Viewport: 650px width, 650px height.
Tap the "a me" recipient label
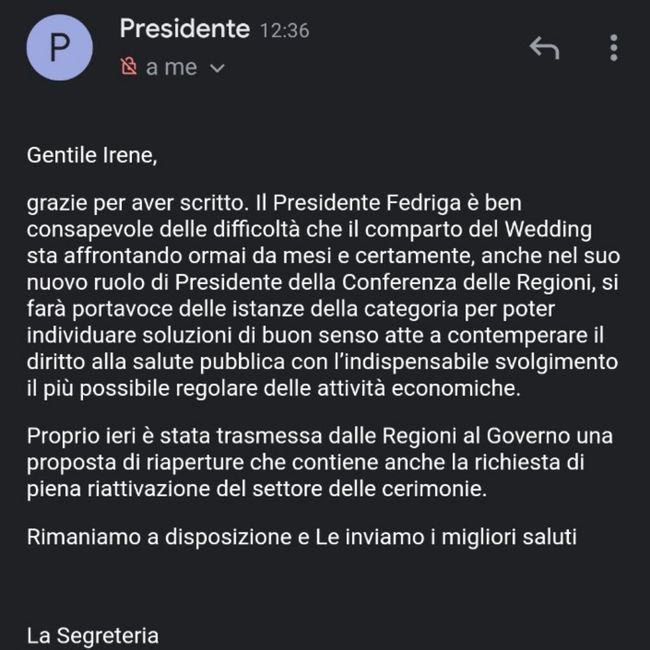click(x=171, y=67)
